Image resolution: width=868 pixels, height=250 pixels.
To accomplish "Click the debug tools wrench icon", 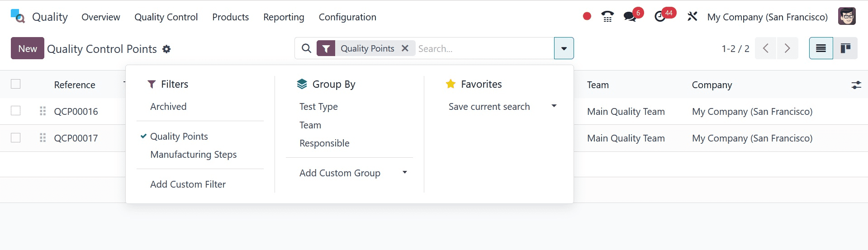I will click(x=692, y=17).
